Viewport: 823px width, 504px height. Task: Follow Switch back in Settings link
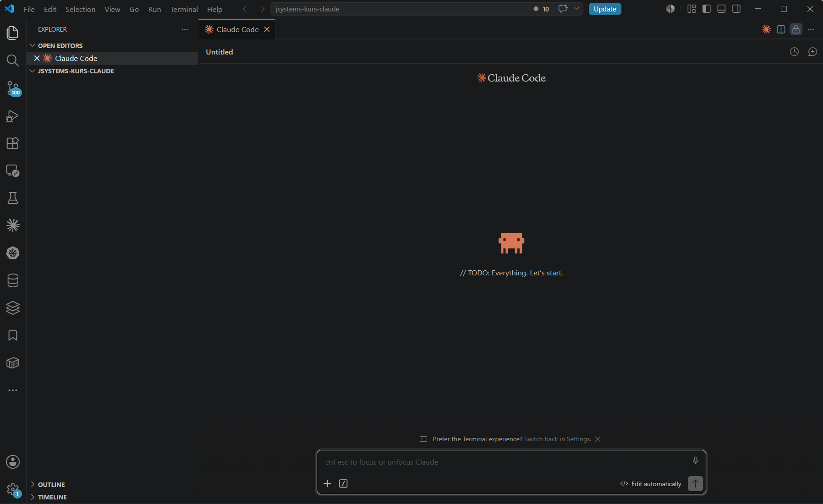click(558, 439)
